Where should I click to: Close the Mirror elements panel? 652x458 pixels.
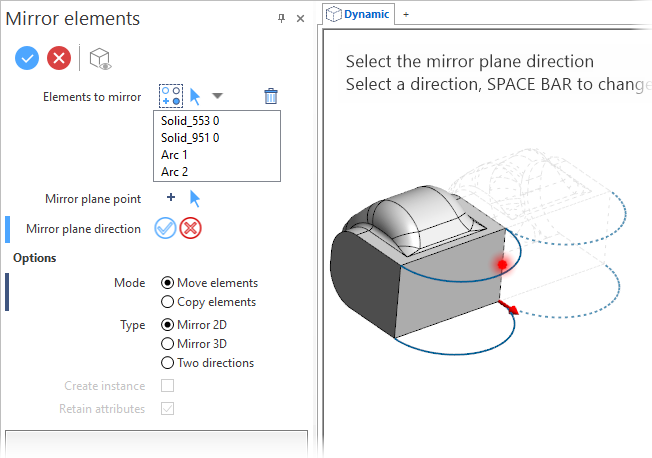[300, 18]
